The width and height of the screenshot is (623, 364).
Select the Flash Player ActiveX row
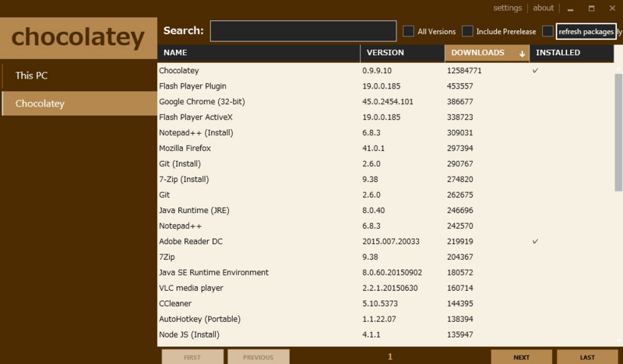tap(385, 117)
